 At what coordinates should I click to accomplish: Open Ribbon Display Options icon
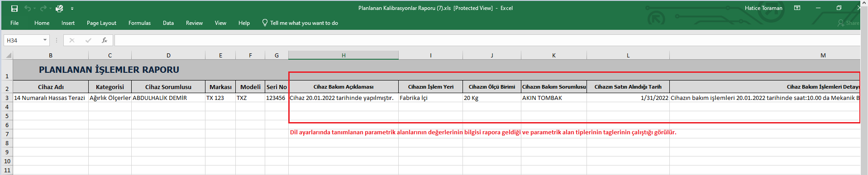click(x=797, y=8)
